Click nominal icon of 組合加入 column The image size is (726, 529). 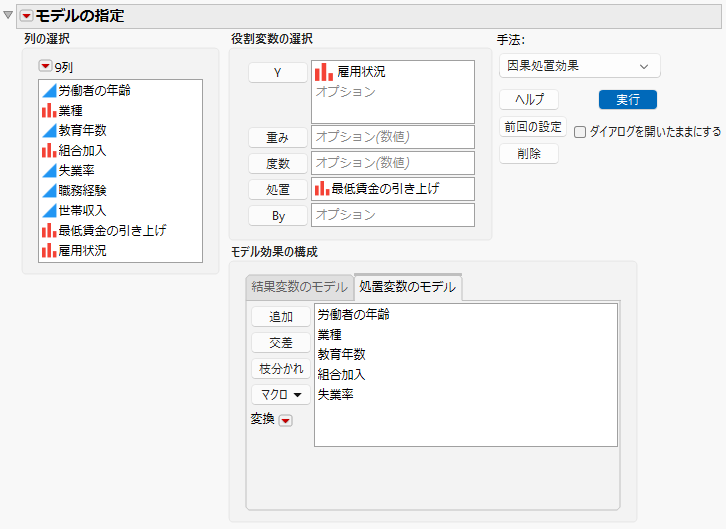(50, 150)
